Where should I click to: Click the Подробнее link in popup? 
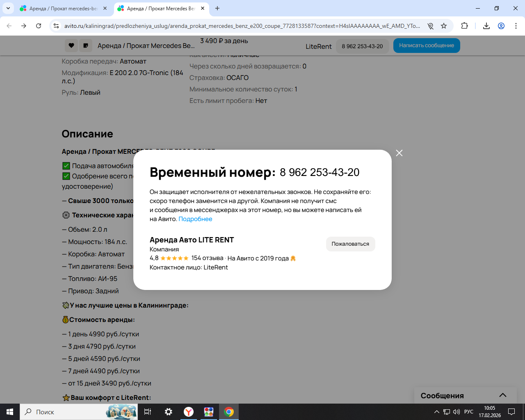coord(195,219)
